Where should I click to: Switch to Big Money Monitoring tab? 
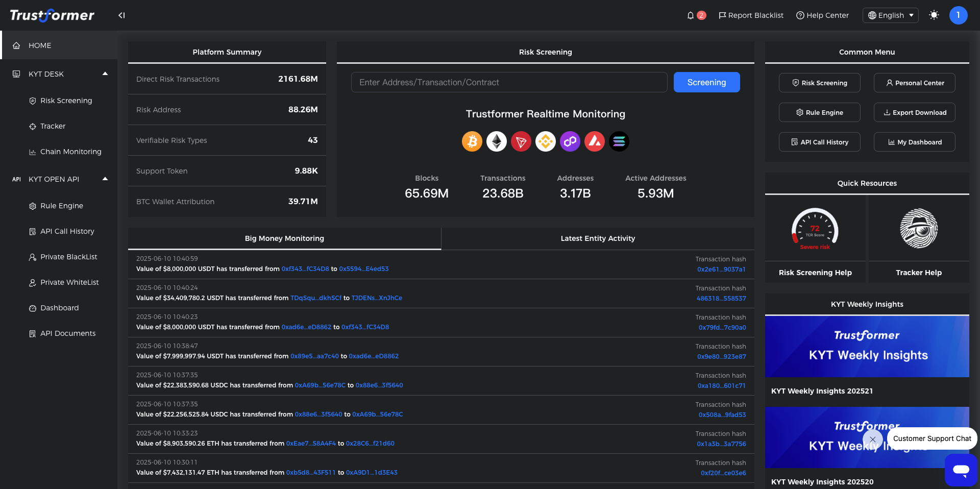coord(284,238)
